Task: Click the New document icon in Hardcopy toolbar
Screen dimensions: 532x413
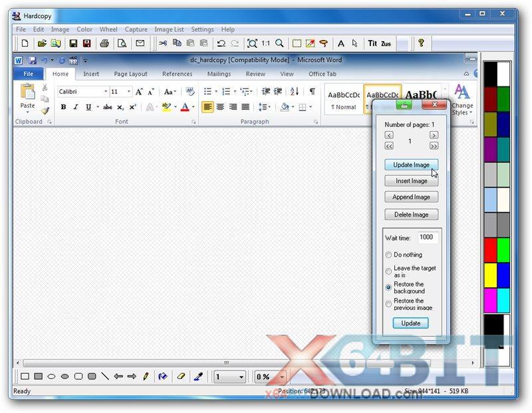Action: click(x=25, y=43)
